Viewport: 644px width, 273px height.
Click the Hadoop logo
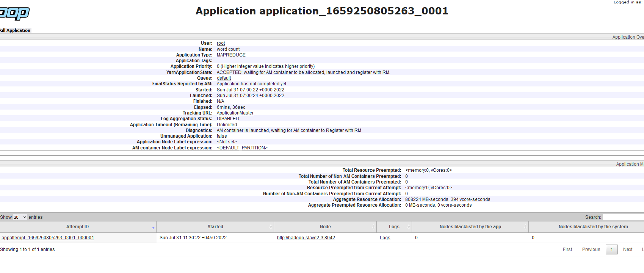pos(14,13)
